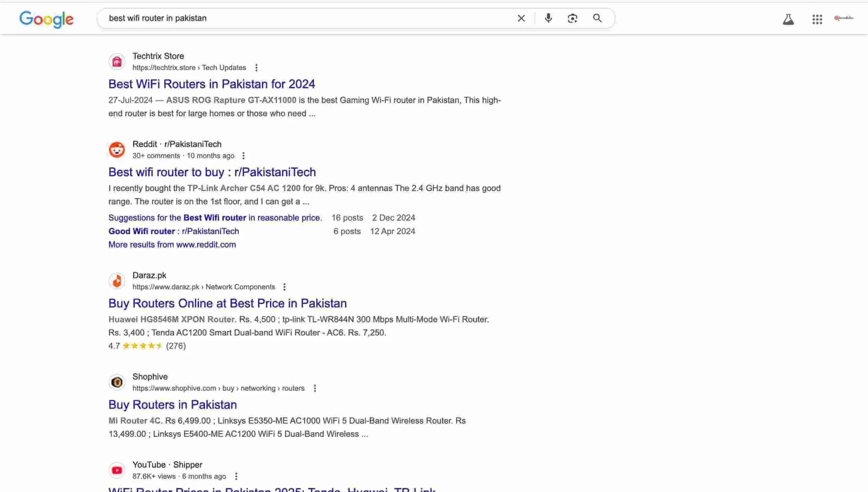The height and width of the screenshot is (492, 868).
Task: Clear the search query with the X button
Action: click(x=521, y=18)
